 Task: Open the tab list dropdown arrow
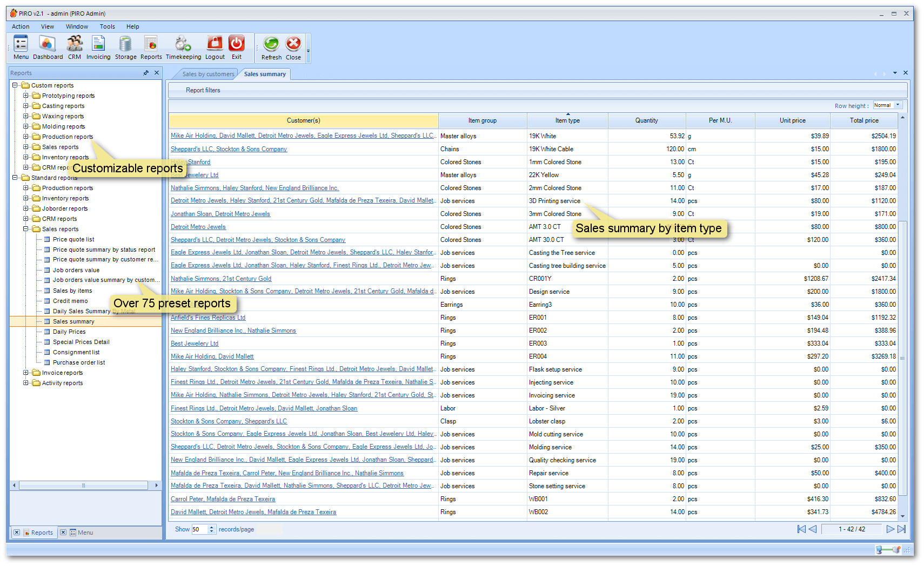point(895,73)
